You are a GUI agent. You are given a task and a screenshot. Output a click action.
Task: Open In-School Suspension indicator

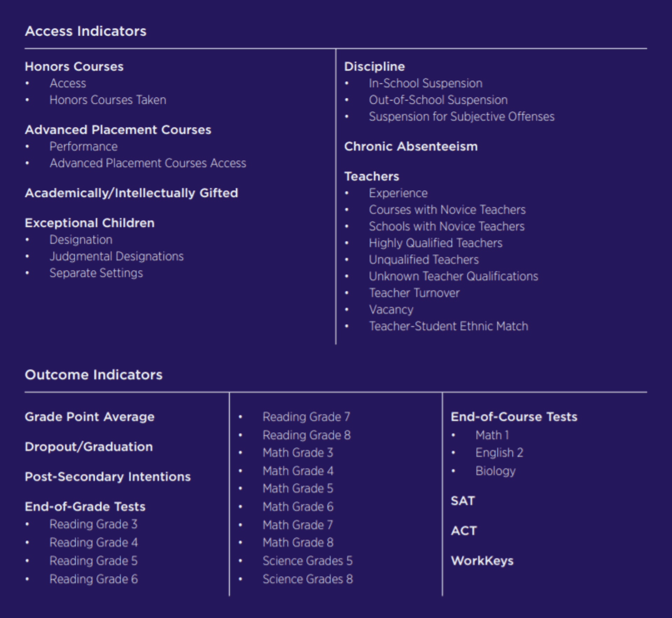425,83
